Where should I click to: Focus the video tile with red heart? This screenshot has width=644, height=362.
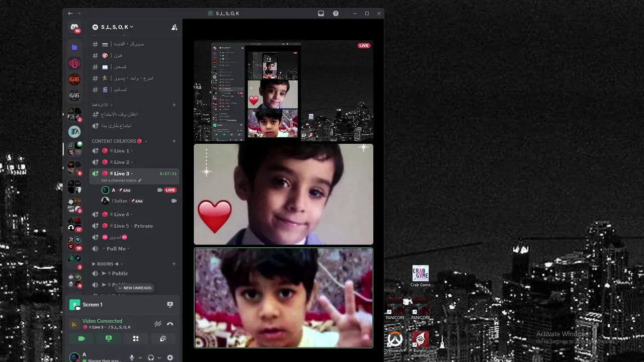click(x=284, y=195)
